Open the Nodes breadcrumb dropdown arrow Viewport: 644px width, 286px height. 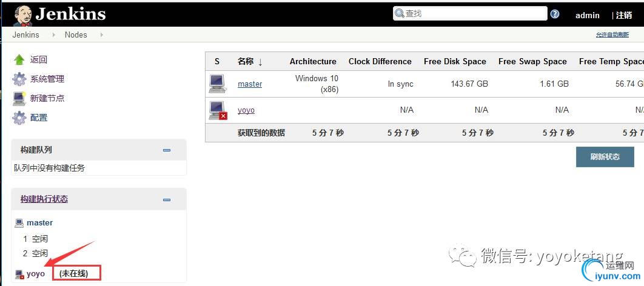point(101,35)
